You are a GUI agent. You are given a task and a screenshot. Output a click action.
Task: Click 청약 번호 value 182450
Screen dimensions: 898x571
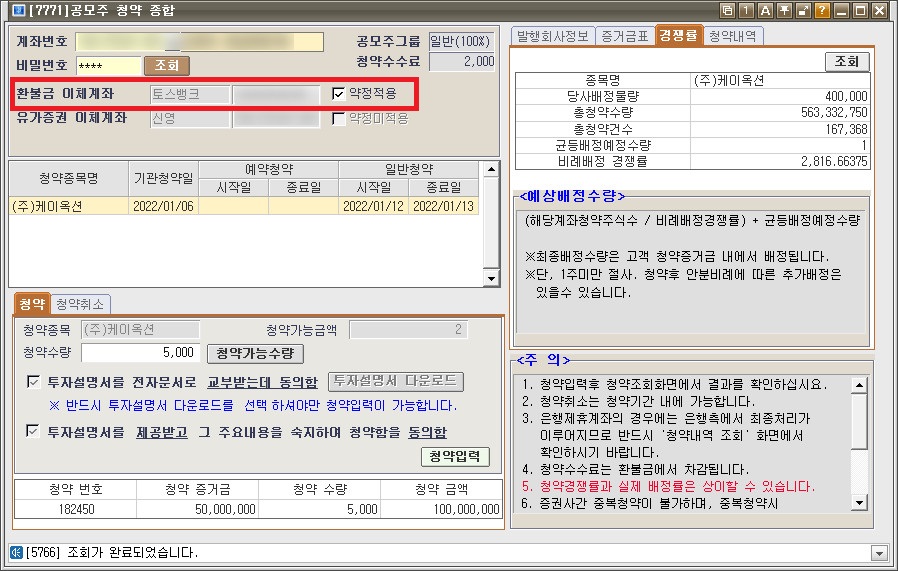[x=76, y=509]
